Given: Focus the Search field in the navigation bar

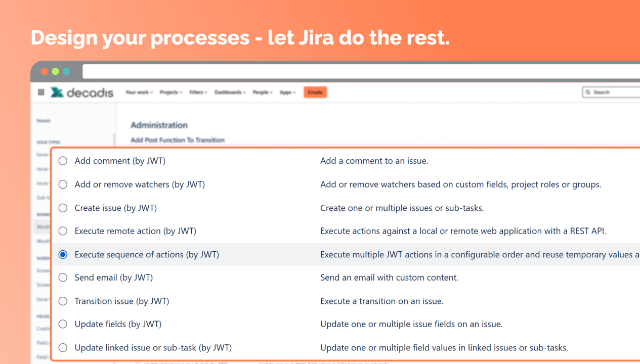Looking at the screenshot, I should (611, 93).
